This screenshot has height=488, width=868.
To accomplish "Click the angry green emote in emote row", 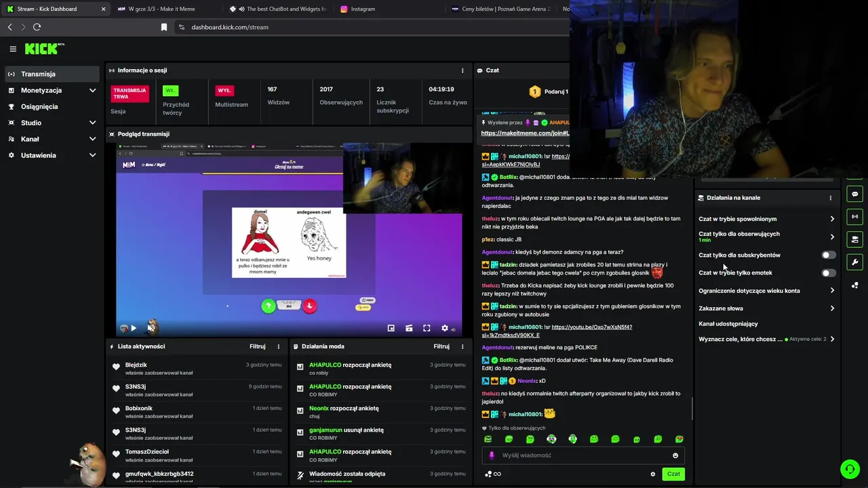I will [488, 439].
